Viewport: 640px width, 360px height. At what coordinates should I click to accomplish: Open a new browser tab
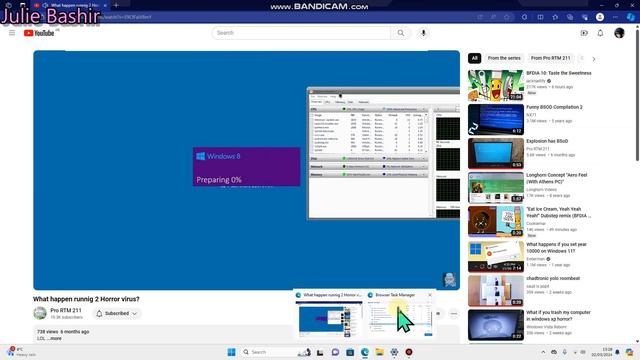(116, 5)
